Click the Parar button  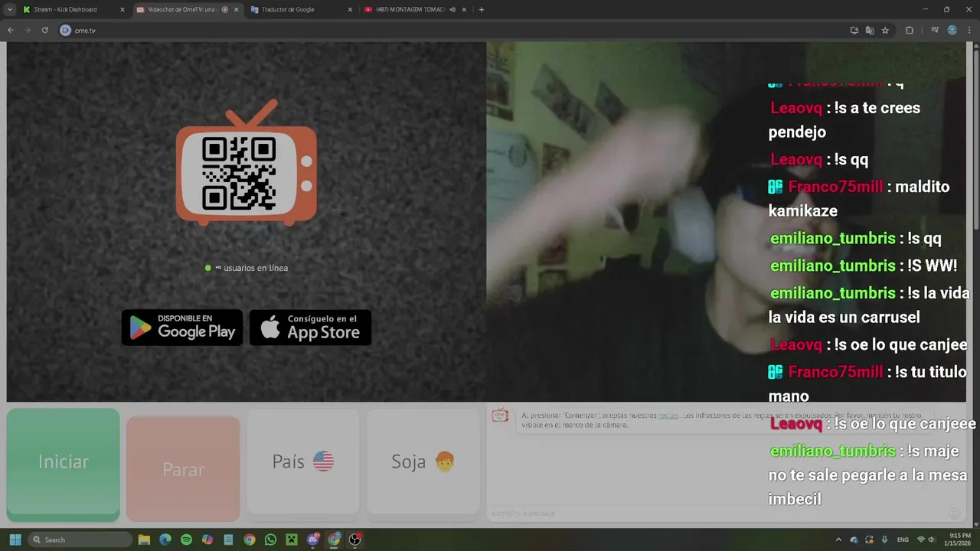coord(183,468)
